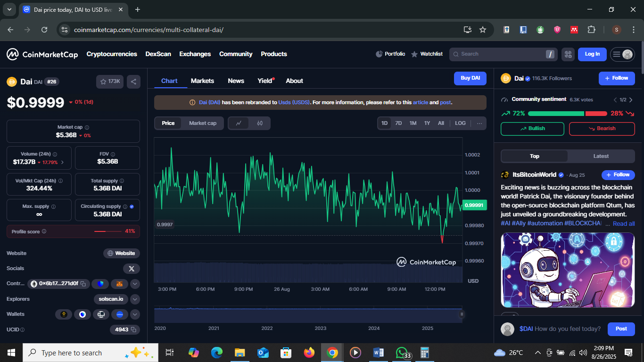This screenshot has width=644, height=362.
Task: Open the Markets tab
Action: [x=202, y=81]
